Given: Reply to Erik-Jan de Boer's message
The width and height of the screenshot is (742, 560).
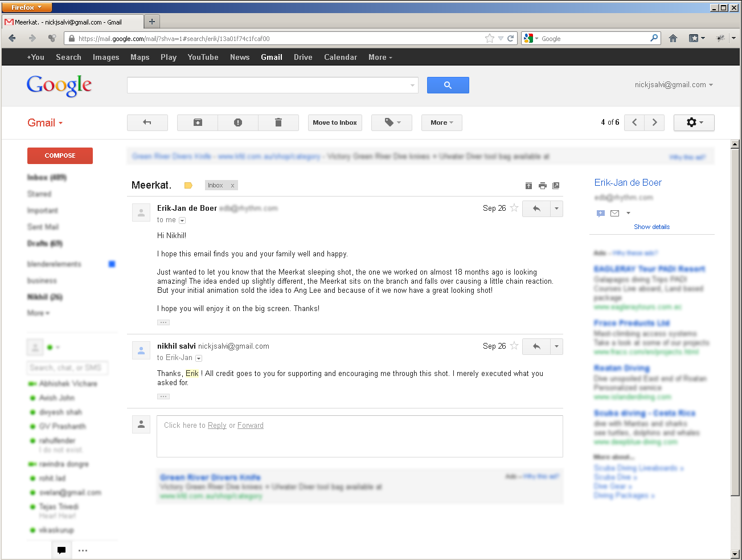Looking at the screenshot, I should click(x=536, y=209).
